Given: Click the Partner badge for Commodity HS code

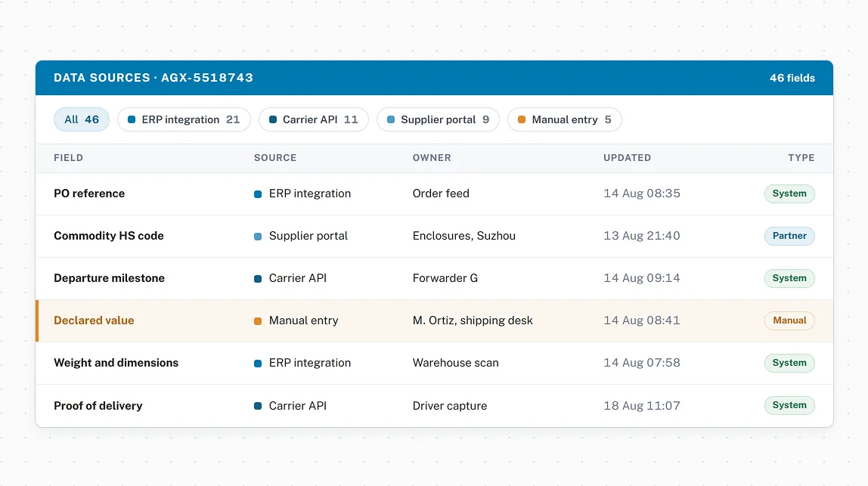Looking at the screenshot, I should pos(789,236).
